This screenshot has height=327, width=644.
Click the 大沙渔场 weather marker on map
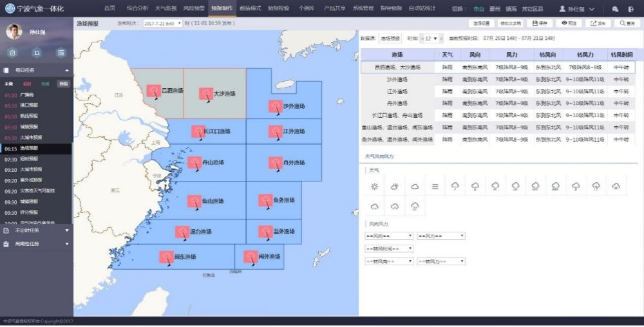[x=207, y=93]
